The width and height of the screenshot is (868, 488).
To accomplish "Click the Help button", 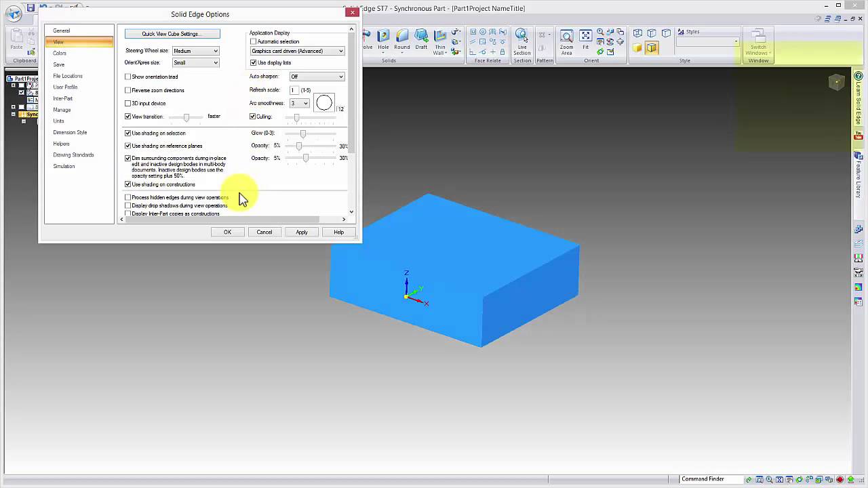I will point(338,232).
